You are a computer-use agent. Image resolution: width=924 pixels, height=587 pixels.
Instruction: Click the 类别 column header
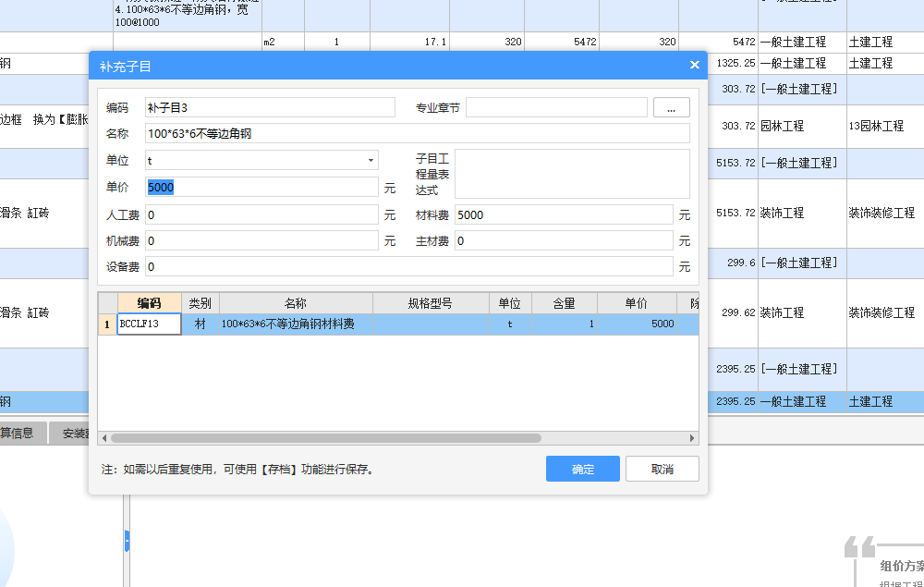[x=200, y=303]
